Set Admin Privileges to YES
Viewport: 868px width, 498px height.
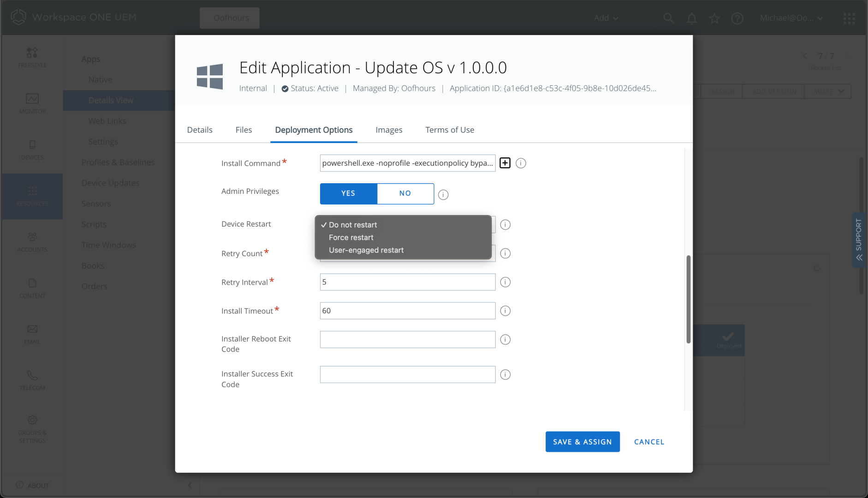[x=348, y=193]
